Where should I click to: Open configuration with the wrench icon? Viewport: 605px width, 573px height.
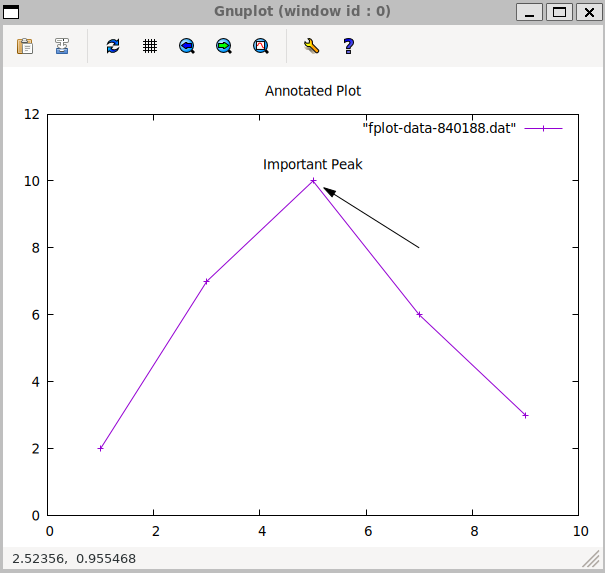click(311, 46)
